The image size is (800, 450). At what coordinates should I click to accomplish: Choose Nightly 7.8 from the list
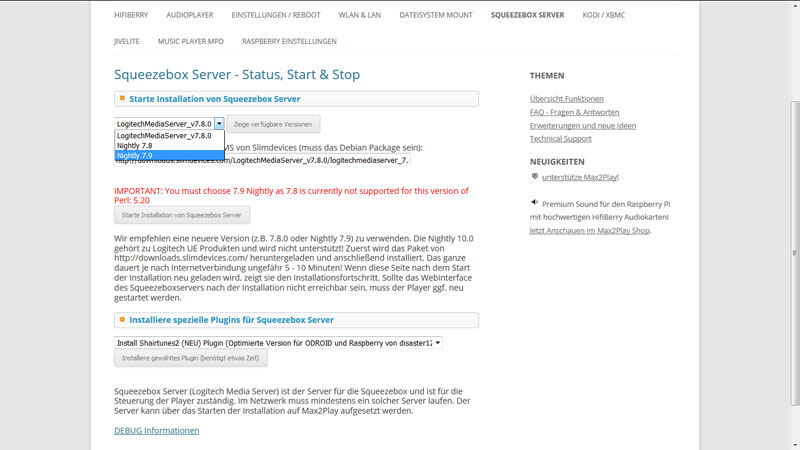(169, 145)
